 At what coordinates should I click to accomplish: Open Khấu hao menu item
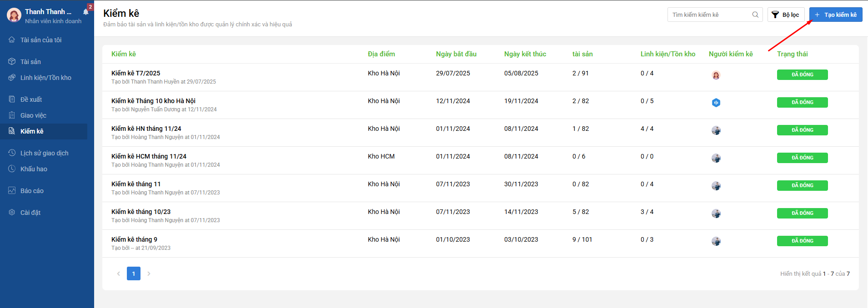44,169
